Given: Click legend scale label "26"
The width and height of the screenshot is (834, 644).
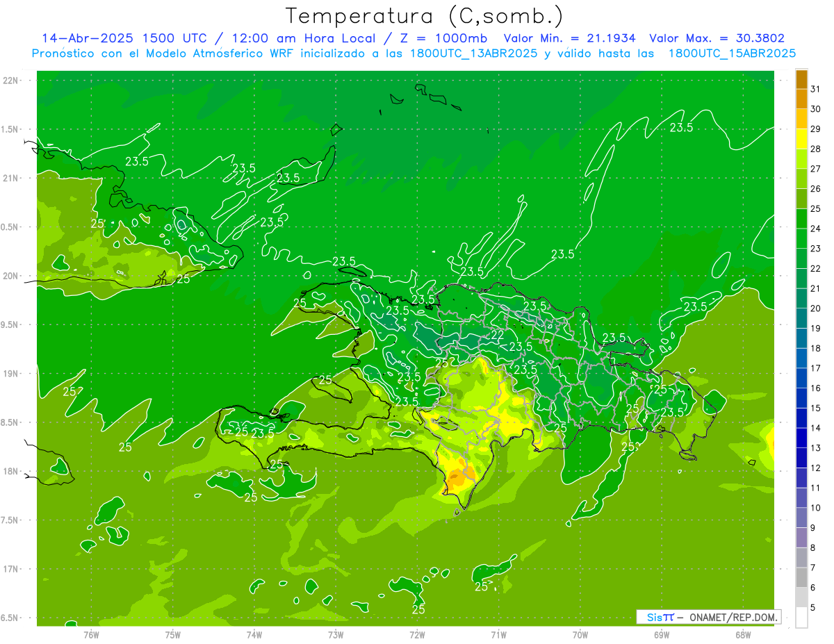Looking at the screenshot, I should [816, 189].
